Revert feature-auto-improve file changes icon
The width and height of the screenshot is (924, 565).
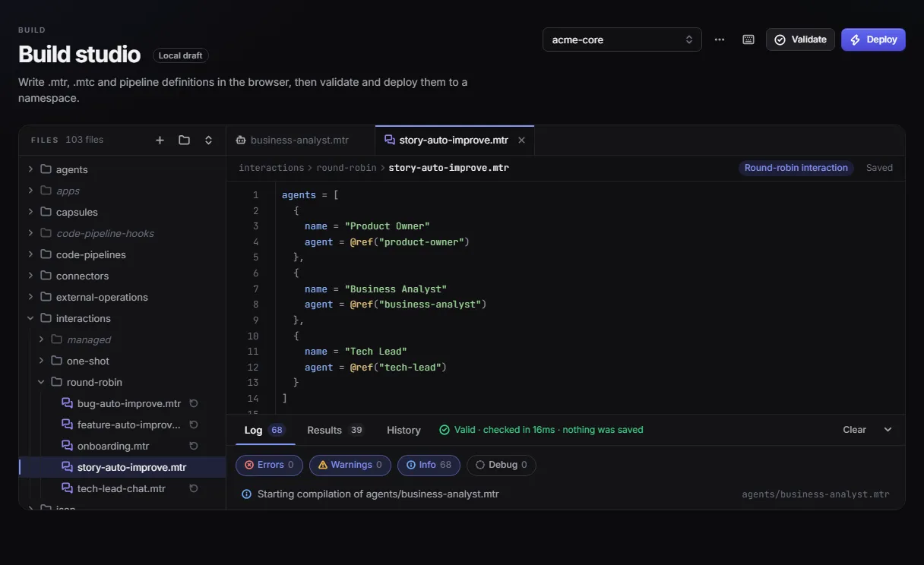(x=193, y=425)
